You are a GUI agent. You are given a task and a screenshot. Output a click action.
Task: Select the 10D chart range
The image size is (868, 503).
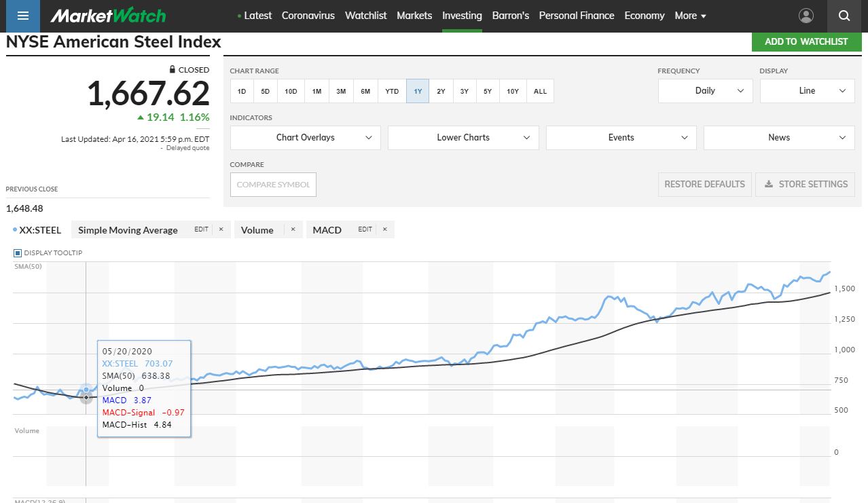click(x=291, y=91)
